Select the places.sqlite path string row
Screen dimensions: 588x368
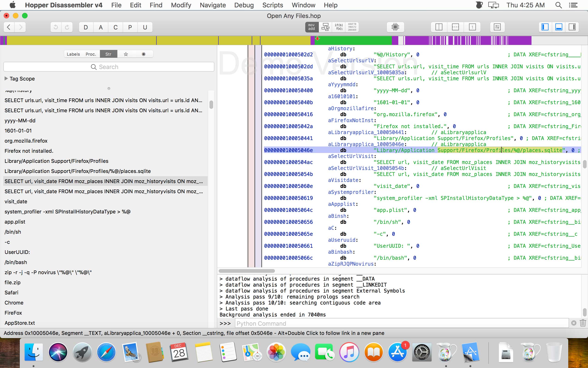(x=105, y=171)
